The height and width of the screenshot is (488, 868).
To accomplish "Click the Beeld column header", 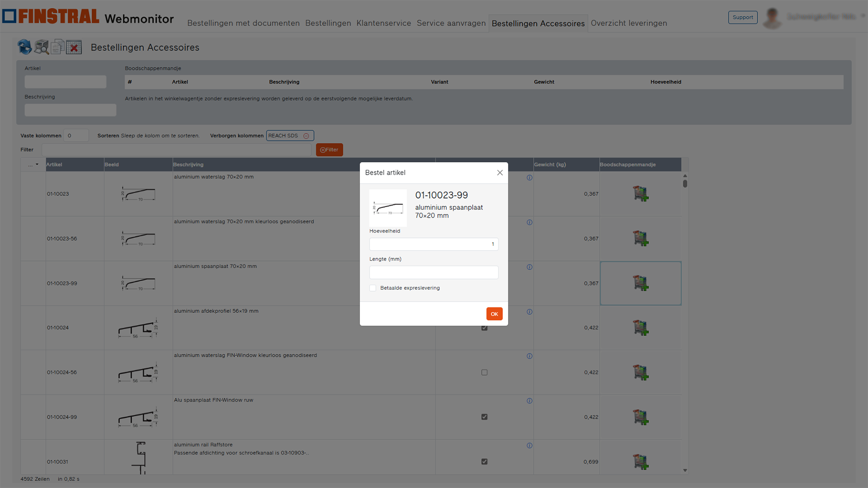I will point(138,165).
